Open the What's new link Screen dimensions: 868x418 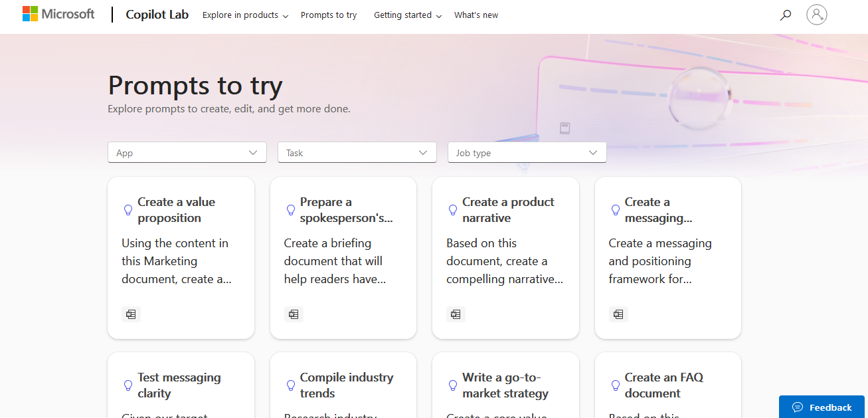pos(476,15)
